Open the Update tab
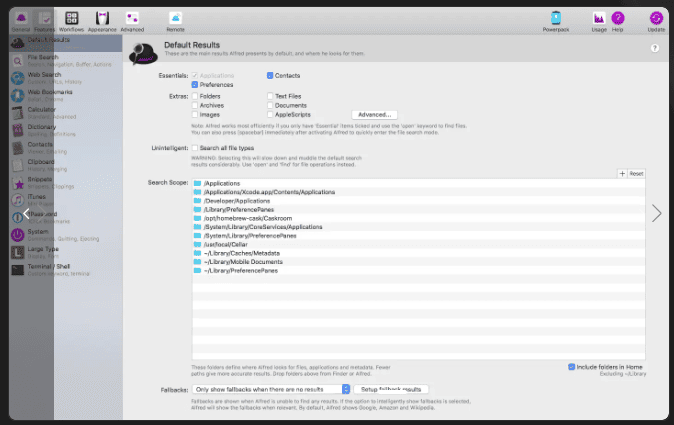This screenshot has height=425, width=674. (656, 21)
